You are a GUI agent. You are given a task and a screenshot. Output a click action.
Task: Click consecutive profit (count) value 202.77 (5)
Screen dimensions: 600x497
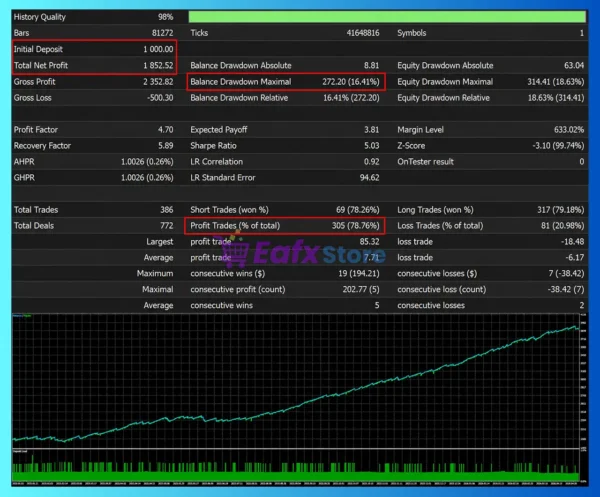point(361,290)
